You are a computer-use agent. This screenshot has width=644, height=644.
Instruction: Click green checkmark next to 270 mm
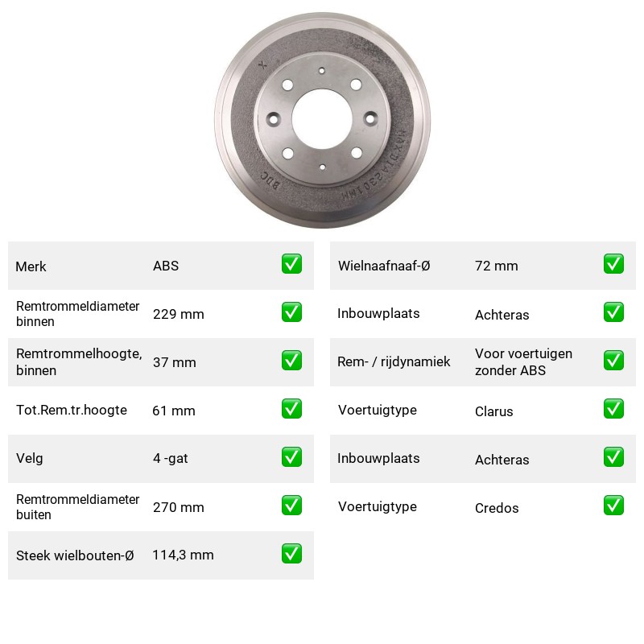pos(291,506)
